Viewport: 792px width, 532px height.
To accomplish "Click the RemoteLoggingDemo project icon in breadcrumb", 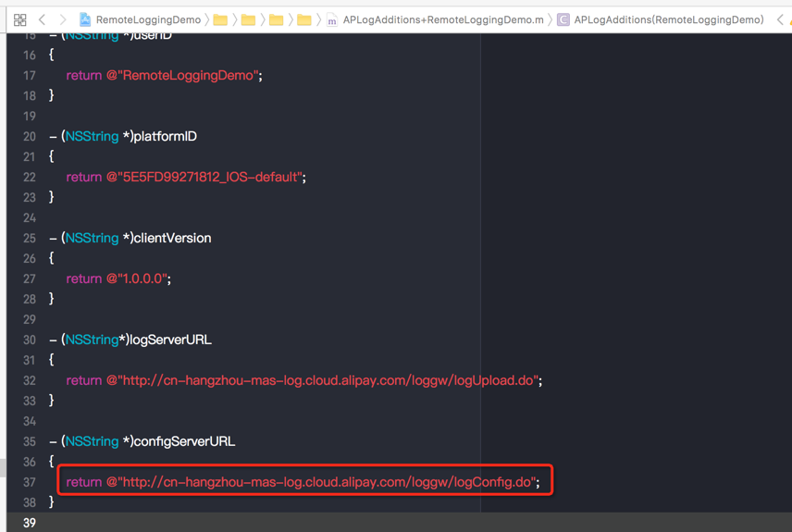I will 85,19.
